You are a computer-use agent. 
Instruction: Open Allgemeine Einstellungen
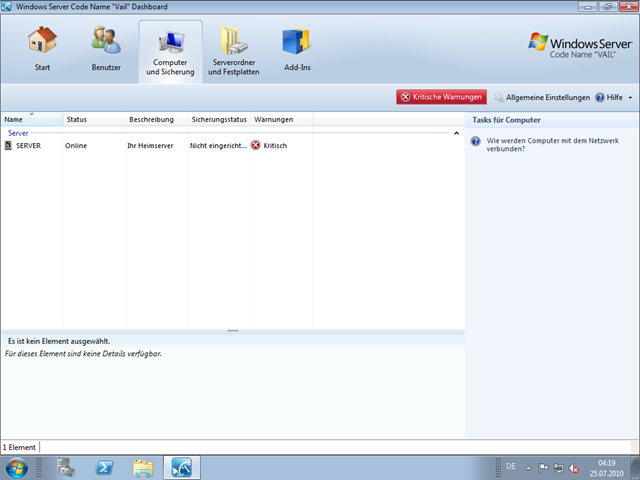542,97
